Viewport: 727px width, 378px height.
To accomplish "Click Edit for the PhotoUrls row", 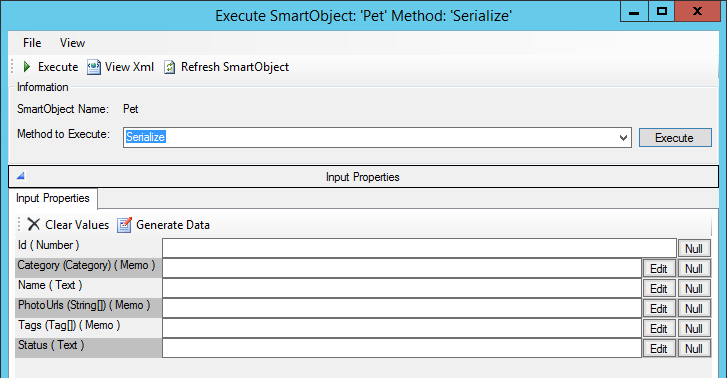I will click(659, 308).
